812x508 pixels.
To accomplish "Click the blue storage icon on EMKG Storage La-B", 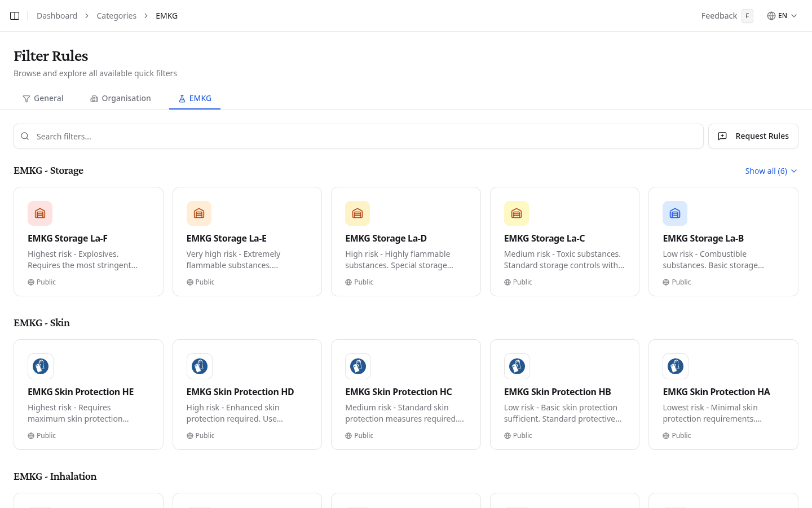I will [x=675, y=213].
